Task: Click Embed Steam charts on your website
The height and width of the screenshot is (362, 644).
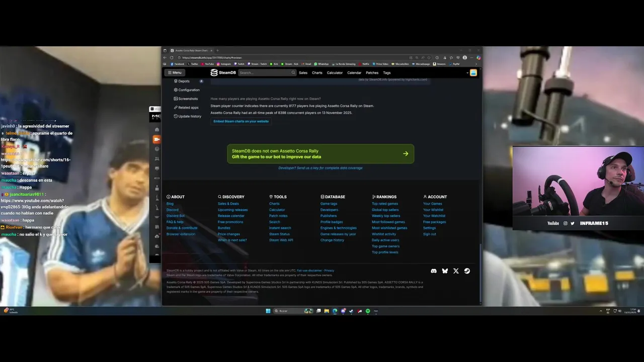Action: 241,121
